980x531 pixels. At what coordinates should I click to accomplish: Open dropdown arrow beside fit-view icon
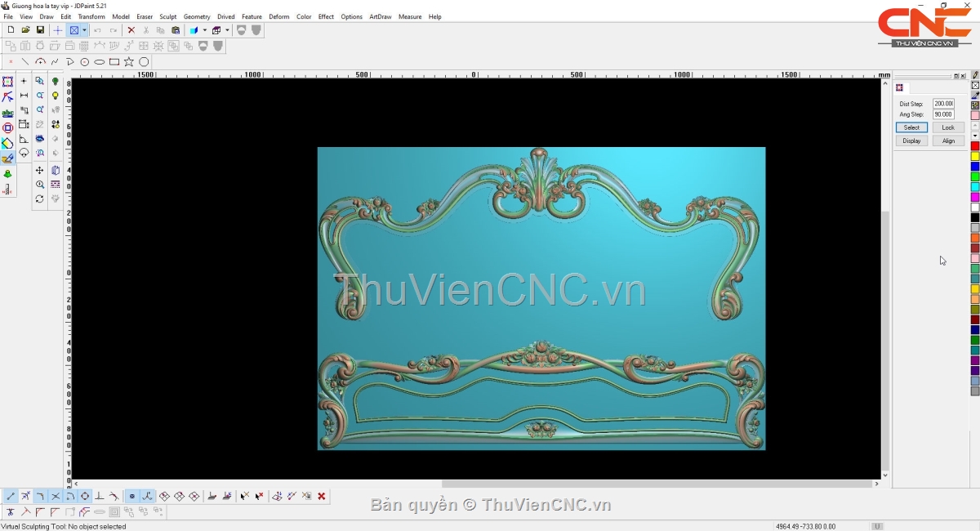pos(84,30)
